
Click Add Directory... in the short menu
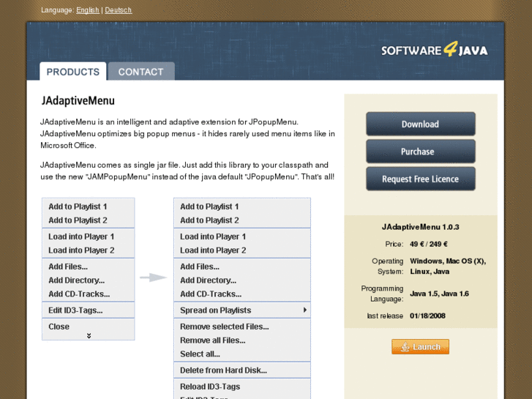pos(89,280)
